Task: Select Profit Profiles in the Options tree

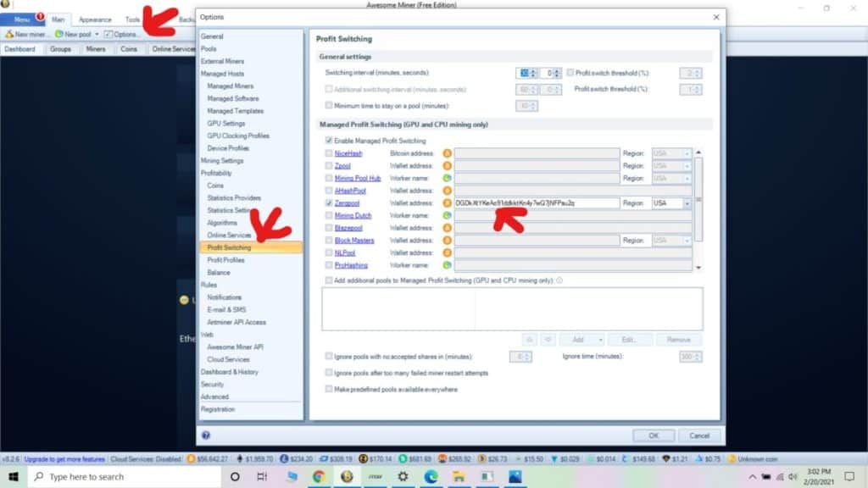Action: pos(225,260)
